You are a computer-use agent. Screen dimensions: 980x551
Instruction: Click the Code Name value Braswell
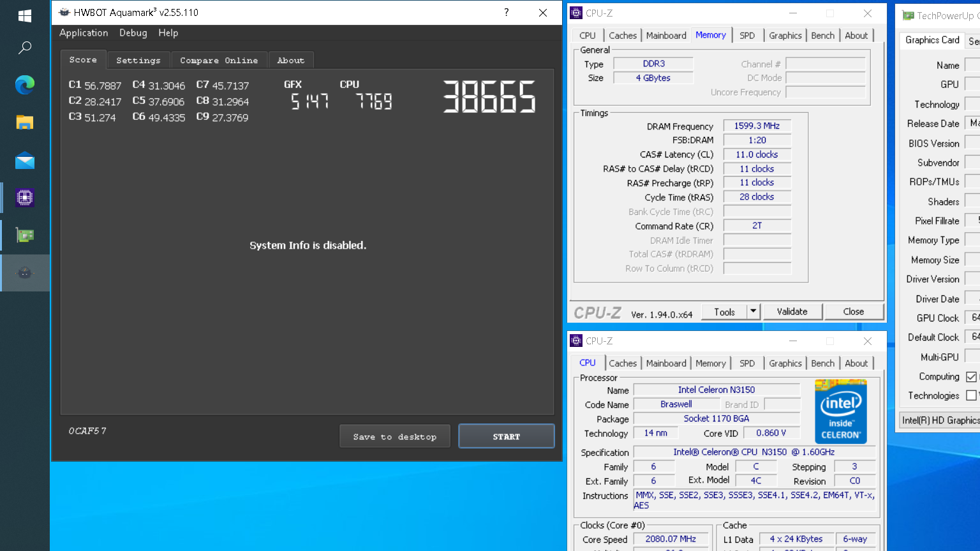pos(676,404)
